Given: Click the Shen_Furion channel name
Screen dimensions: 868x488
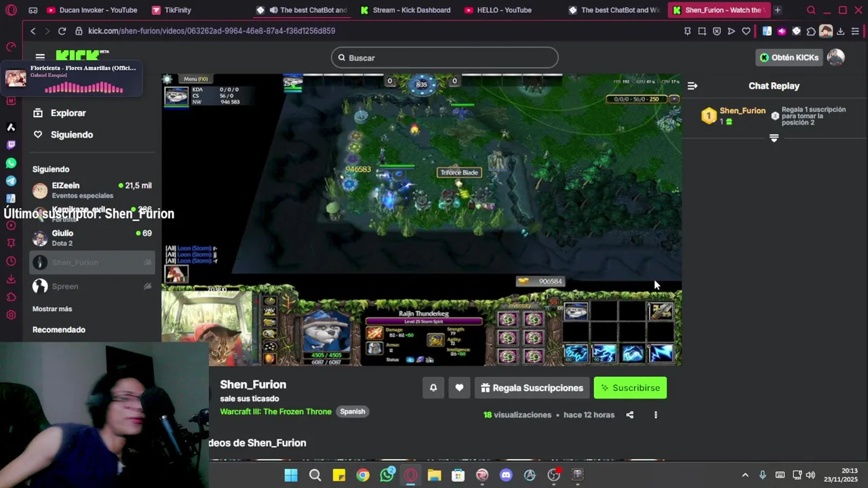Looking at the screenshot, I should (x=253, y=384).
